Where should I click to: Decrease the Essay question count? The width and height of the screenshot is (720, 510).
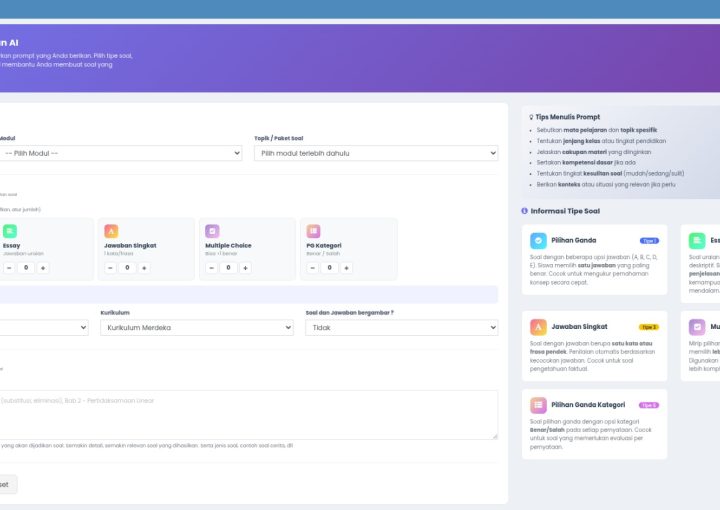9,268
